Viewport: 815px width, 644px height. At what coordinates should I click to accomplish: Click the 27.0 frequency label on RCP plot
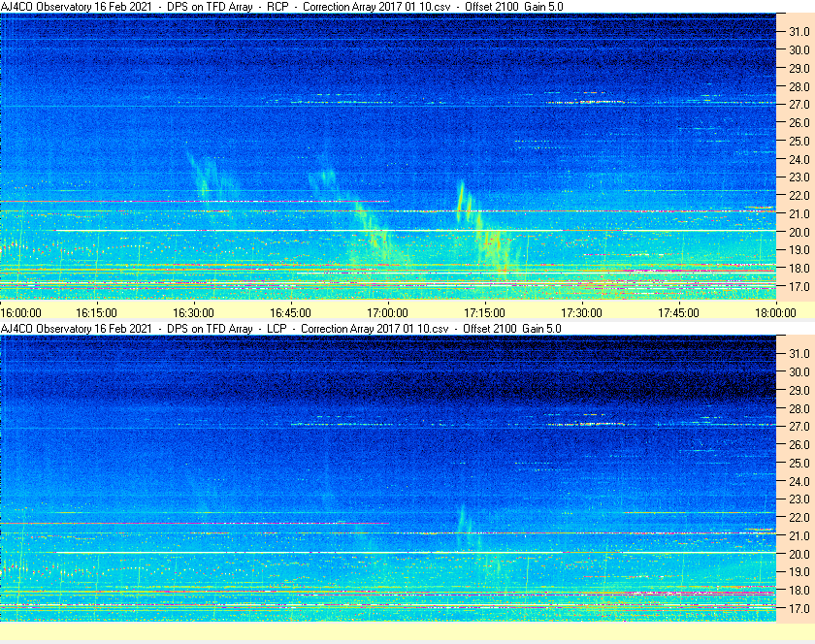pos(799,105)
